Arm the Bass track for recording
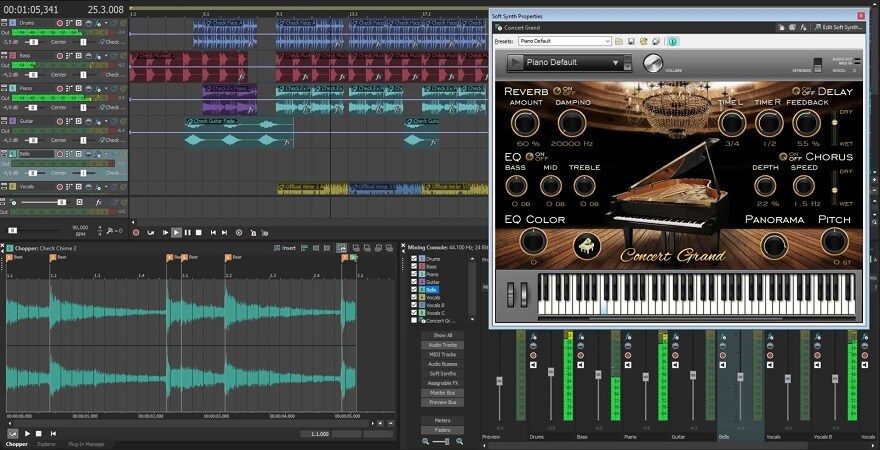Viewport: 880px width, 450px height. coord(59,56)
